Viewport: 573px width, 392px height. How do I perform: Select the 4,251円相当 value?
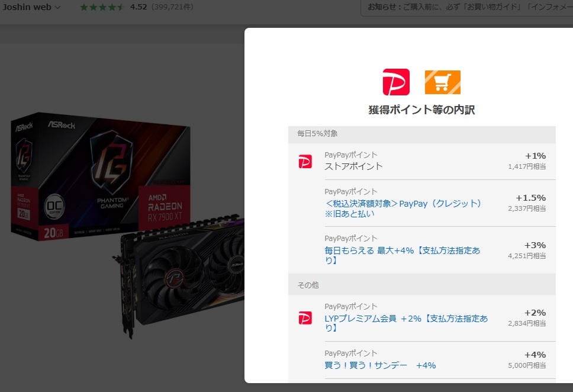pos(527,256)
